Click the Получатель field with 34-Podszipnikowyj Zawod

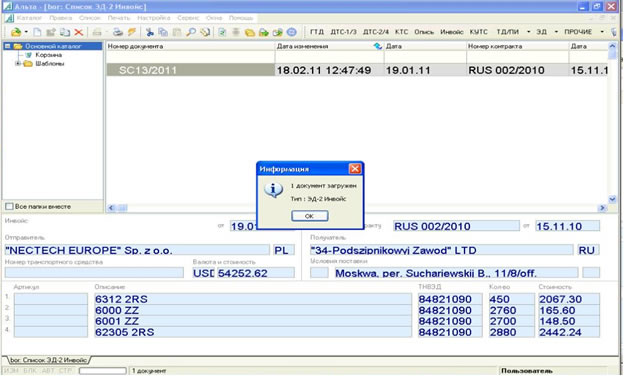pos(442,250)
